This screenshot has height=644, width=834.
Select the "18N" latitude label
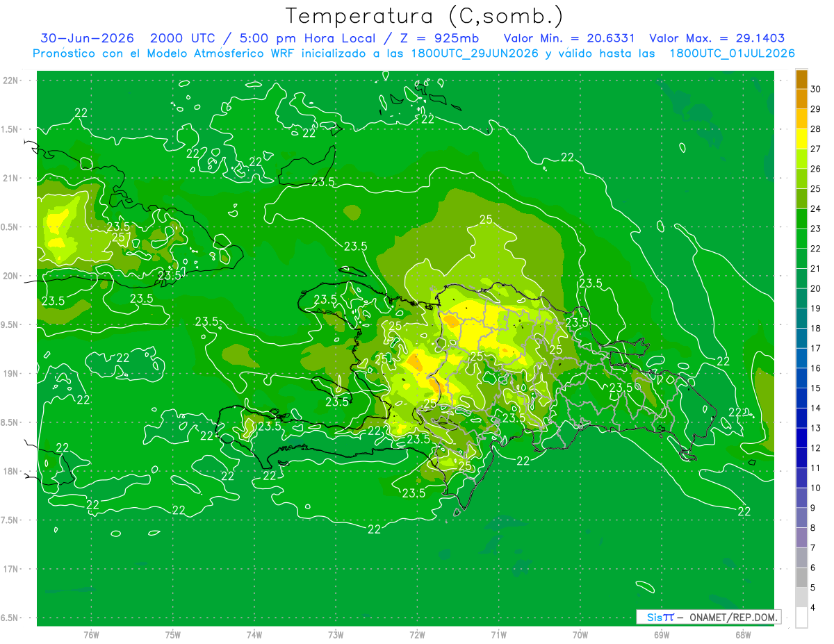(12, 471)
